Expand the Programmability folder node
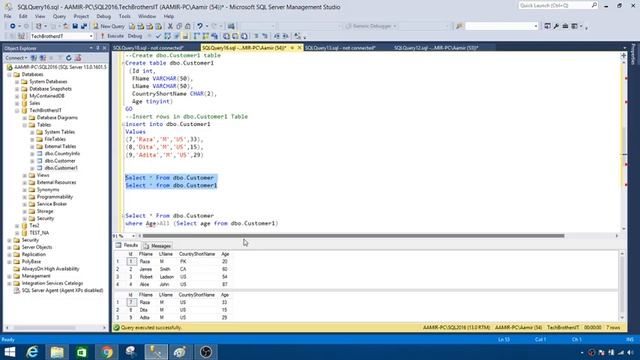The image size is (640, 360). coord(25,197)
